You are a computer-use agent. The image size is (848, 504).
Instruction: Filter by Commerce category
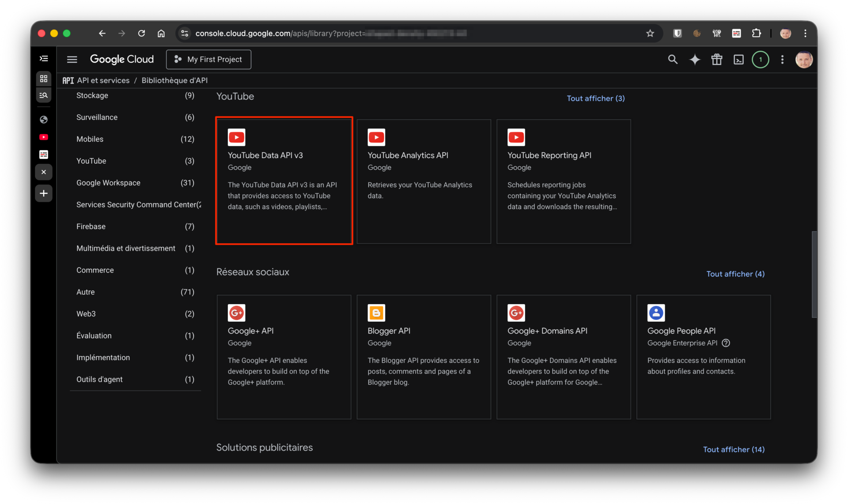tap(135, 270)
